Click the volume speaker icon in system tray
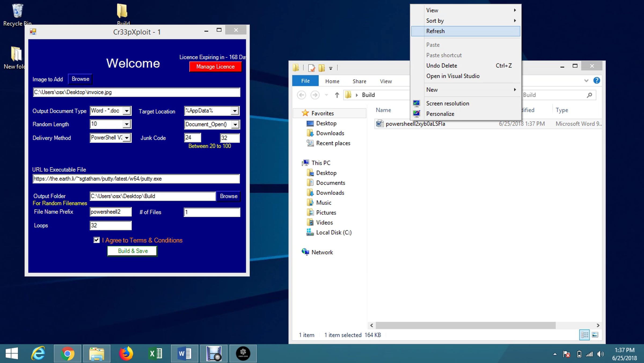The image size is (644, 363). coord(600,354)
